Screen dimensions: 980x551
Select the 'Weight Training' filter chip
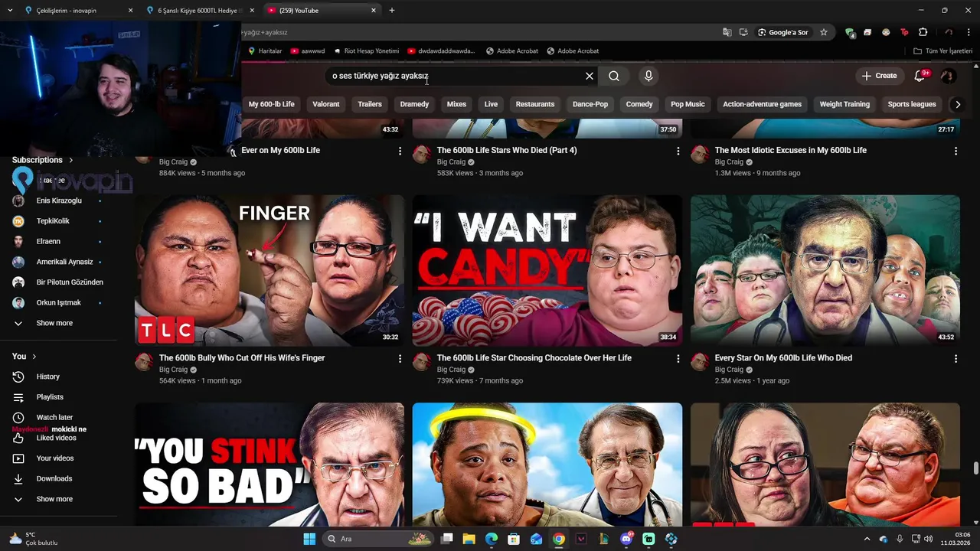click(844, 104)
